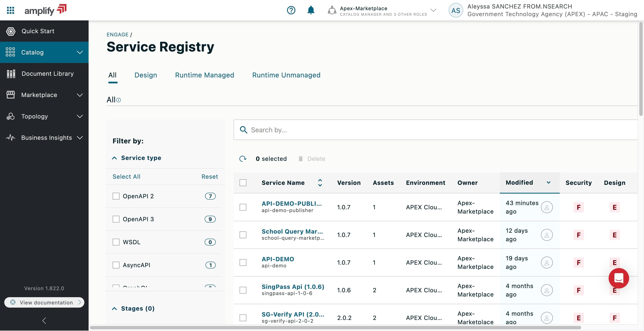Collapse the Service type filter
Screen dimensions: 644x331
114,158
